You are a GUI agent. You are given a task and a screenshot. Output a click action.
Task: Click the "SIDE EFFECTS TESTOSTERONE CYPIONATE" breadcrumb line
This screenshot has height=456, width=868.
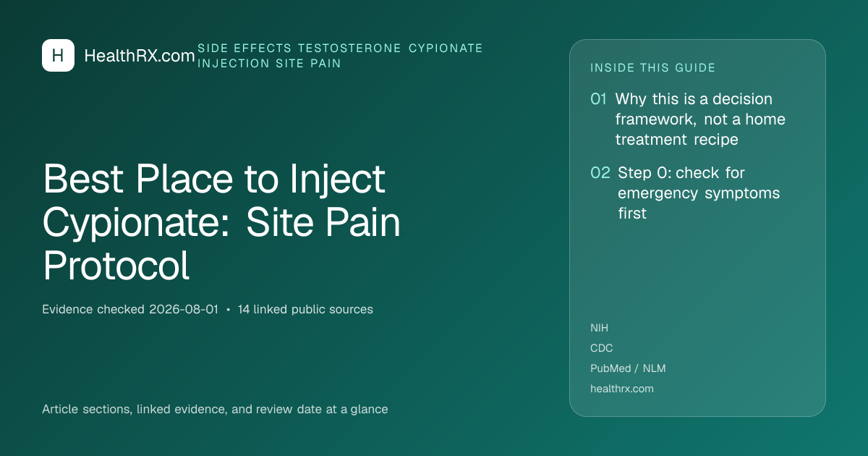[x=340, y=48]
